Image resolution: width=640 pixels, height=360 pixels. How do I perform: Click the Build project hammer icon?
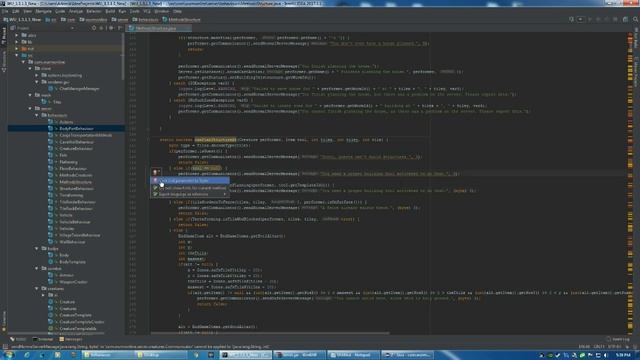[x=571, y=19]
